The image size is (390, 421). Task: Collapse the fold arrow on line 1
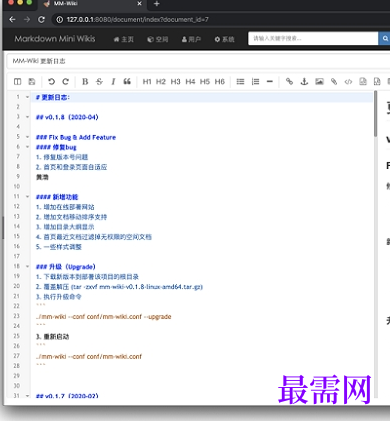point(27,97)
